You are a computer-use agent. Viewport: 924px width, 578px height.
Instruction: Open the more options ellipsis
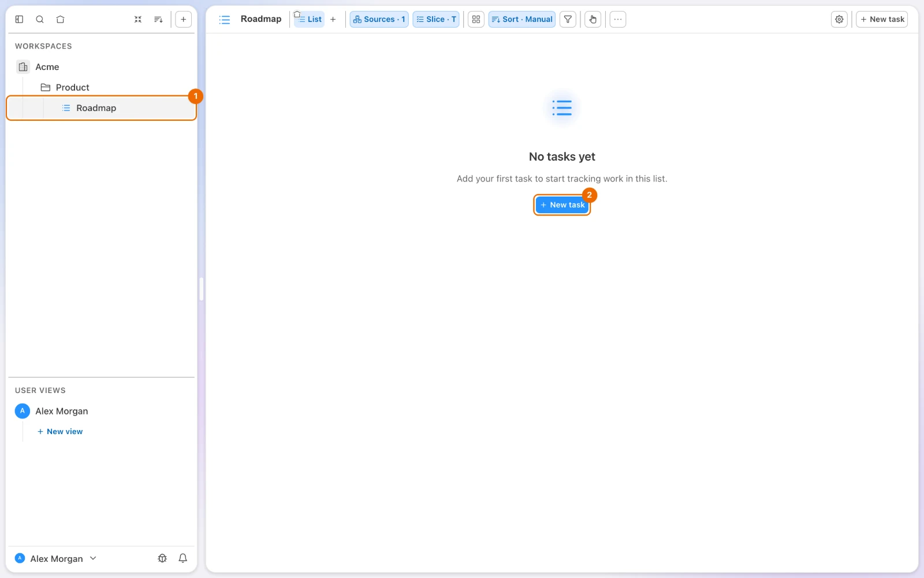click(618, 19)
